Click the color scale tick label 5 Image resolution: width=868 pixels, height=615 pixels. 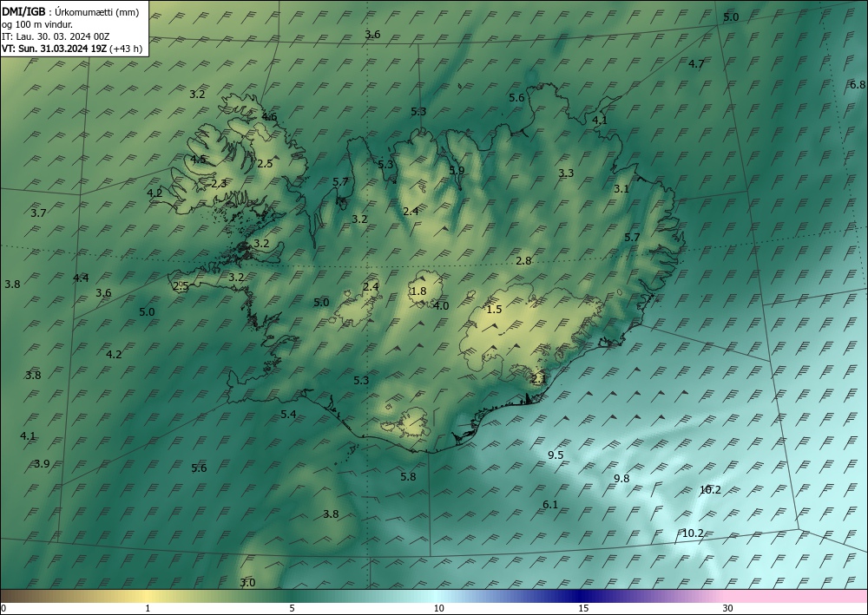(x=292, y=608)
